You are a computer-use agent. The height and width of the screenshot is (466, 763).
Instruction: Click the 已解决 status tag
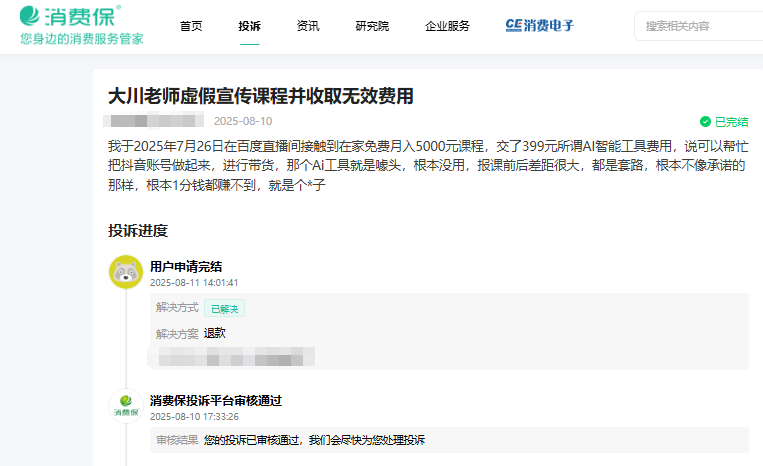[x=224, y=308]
